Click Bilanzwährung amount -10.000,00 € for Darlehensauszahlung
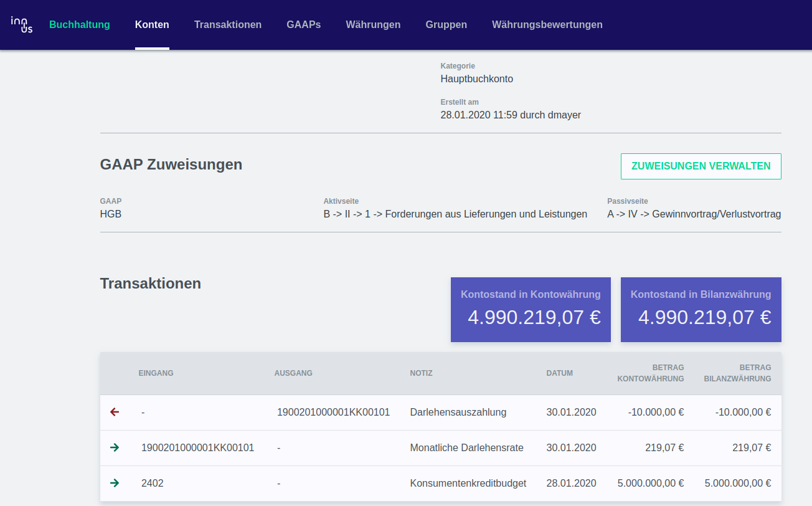The image size is (812, 506). [x=743, y=412]
